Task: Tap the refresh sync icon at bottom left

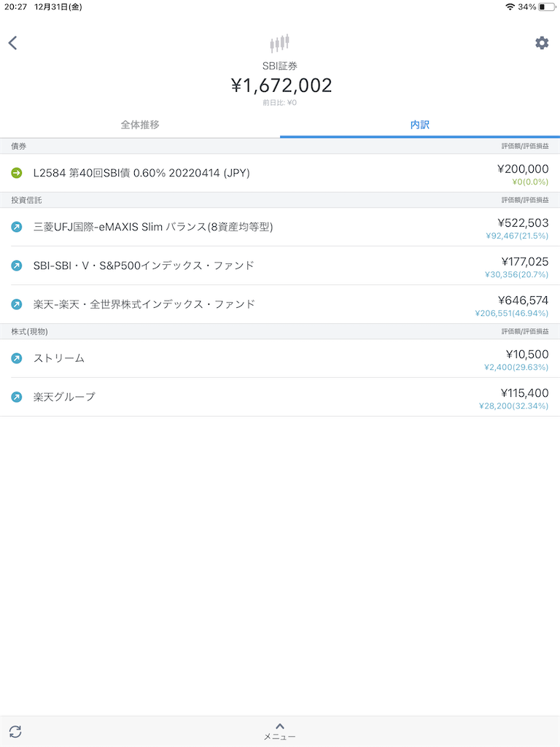Action: pyautogui.click(x=15, y=731)
